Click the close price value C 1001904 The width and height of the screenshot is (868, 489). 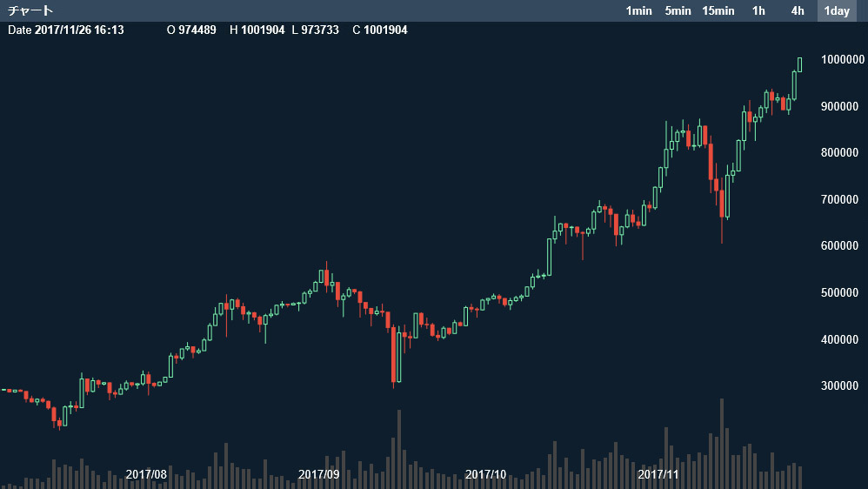pos(380,30)
